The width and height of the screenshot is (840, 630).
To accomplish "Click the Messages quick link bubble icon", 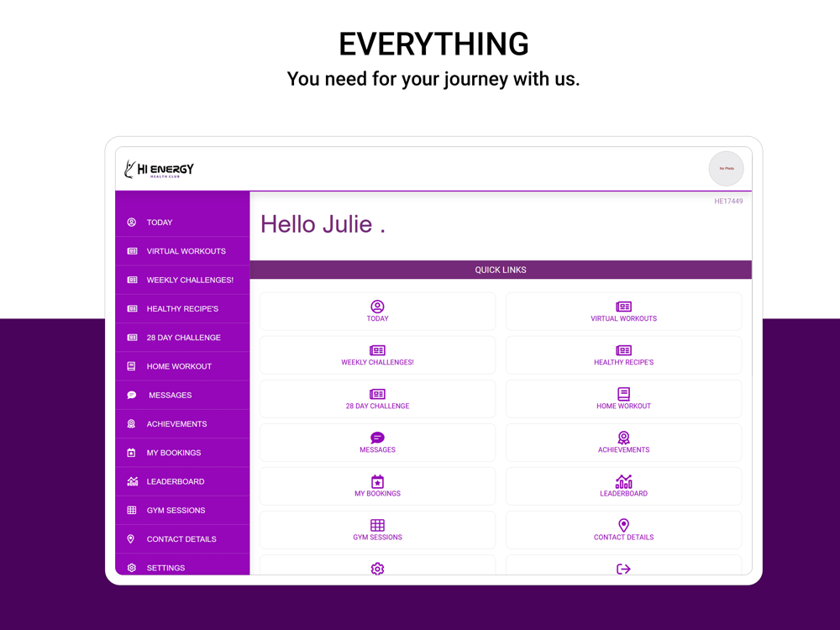I will tap(378, 438).
